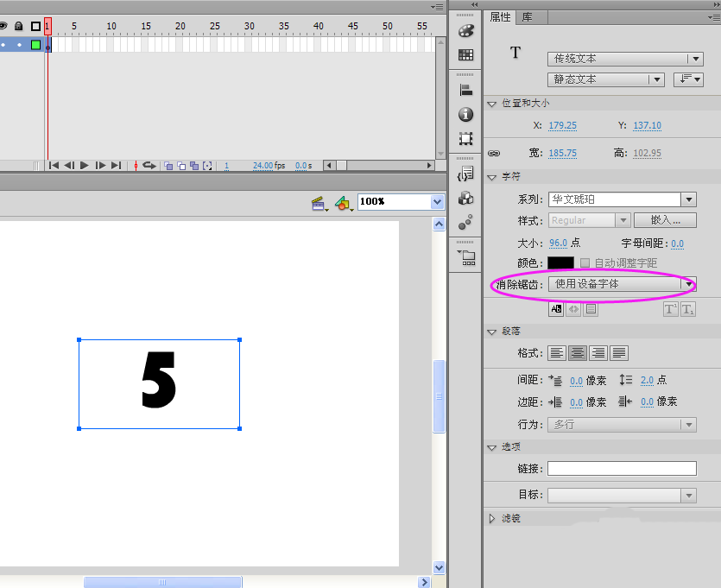Click the 嵌入... font embed button

tap(665, 220)
